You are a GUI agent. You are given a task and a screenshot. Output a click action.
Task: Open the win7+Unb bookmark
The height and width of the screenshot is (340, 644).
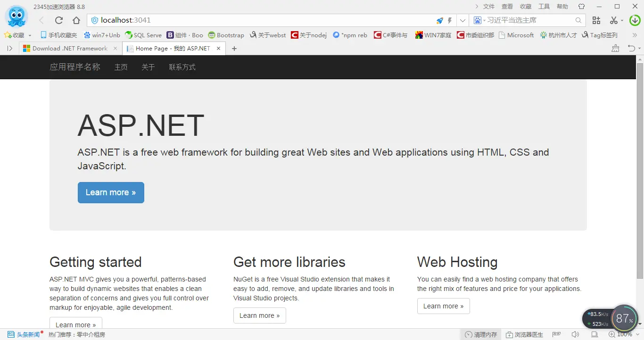(102, 35)
